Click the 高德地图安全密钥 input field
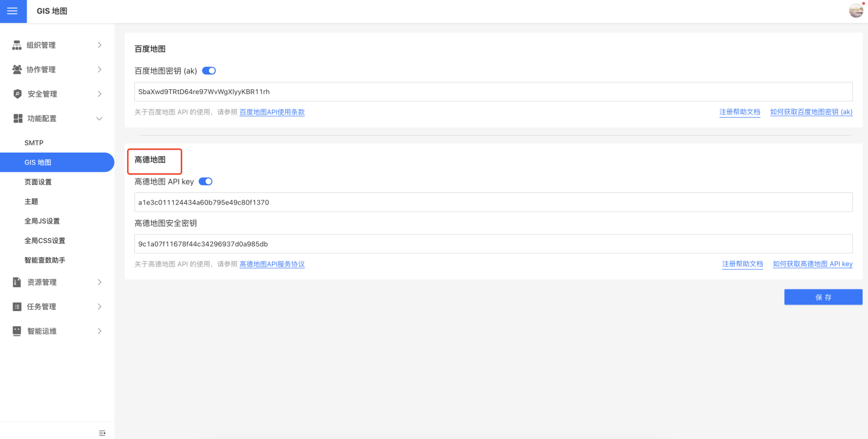The width and height of the screenshot is (868, 439). coord(493,244)
